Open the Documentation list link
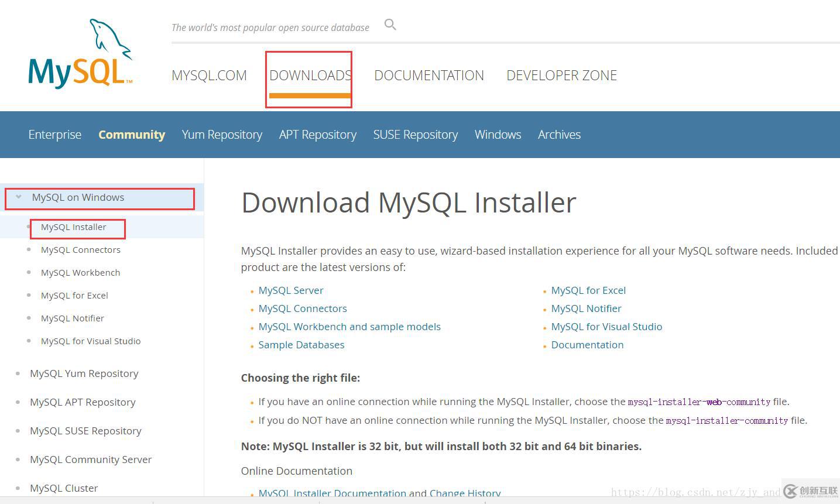840x504 pixels. click(587, 345)
